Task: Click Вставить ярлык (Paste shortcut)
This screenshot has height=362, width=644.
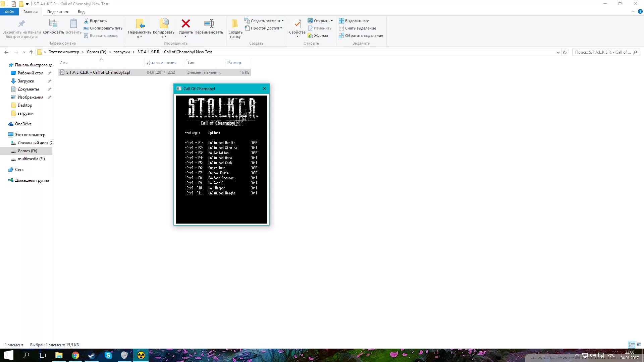Action: tap(101, 36)
